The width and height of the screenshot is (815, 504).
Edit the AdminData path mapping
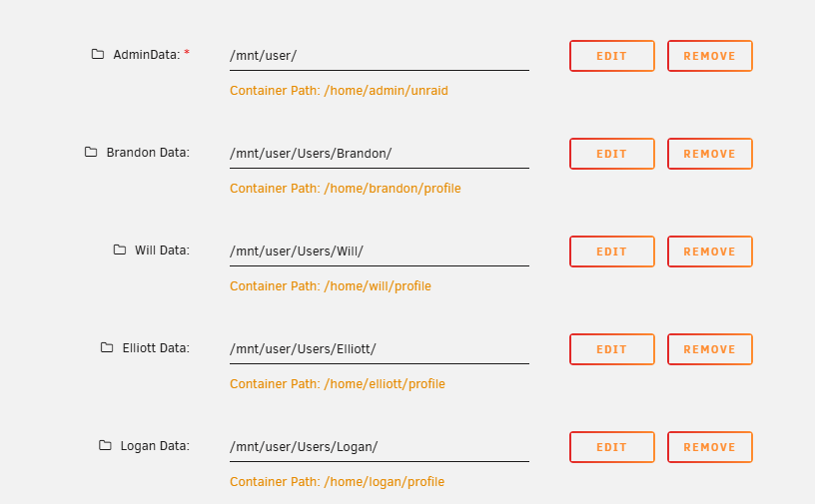612,56
